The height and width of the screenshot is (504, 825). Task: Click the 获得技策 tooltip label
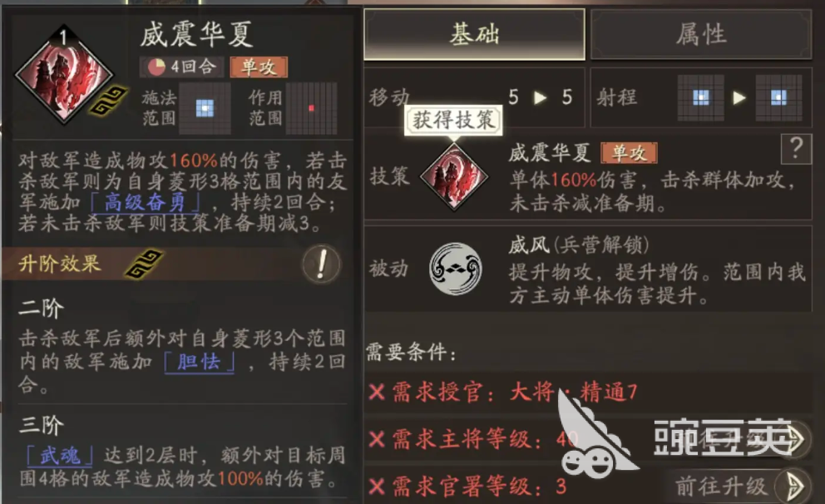(x=453, y=121)
